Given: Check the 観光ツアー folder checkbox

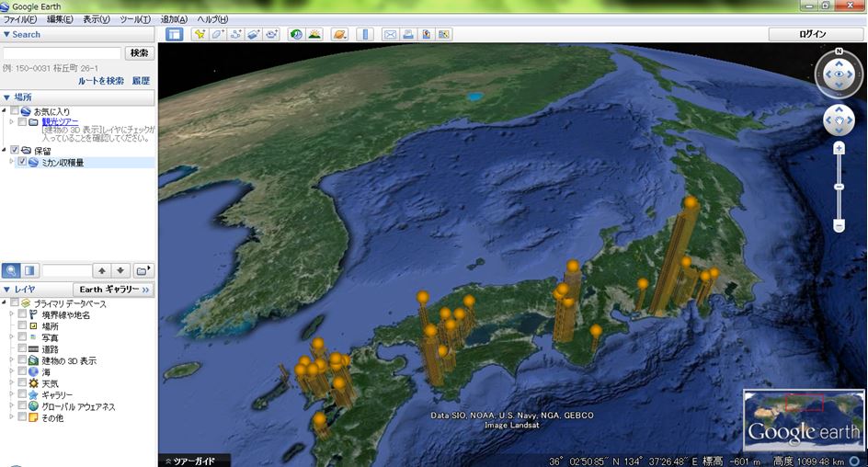Looking at the screenshot, I should click(x=22, y=121).
